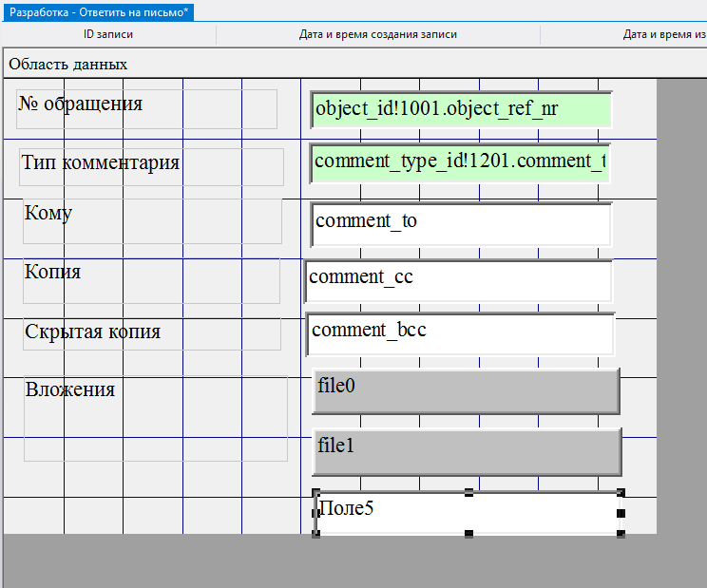707x588 pixels.
Task: Click the gray file0 attachment control
Action: coord(466,390)
